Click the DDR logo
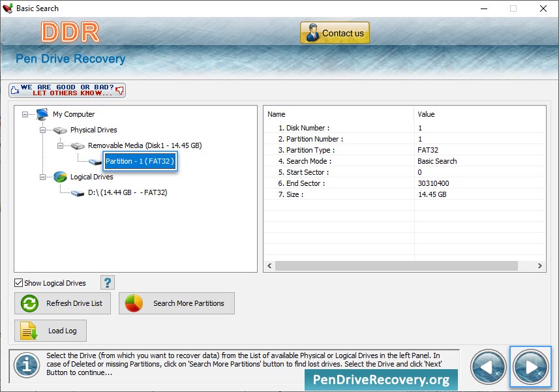 [70, 32]
